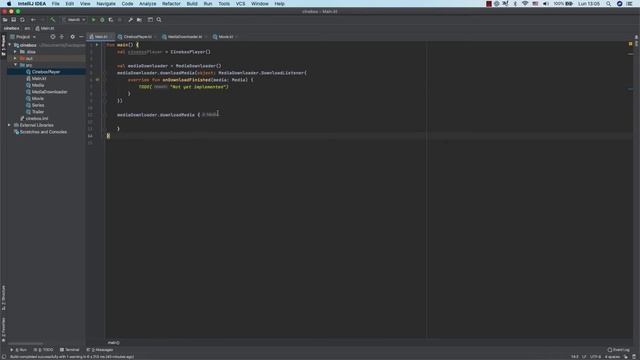Open the Run tool window button
The width and height of the screenshot is (640, 360).
click(19, 350)
